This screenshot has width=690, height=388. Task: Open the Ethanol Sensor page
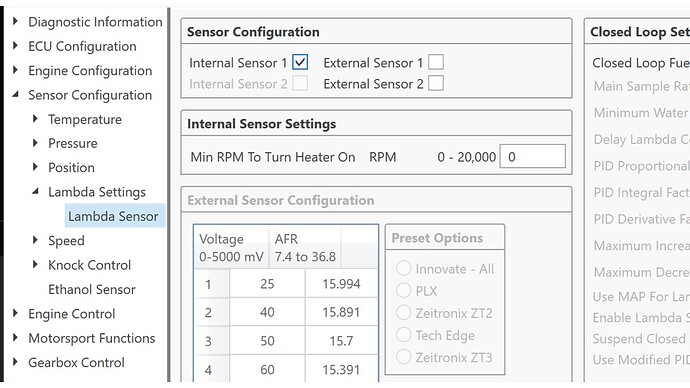[x=92, y=289]
